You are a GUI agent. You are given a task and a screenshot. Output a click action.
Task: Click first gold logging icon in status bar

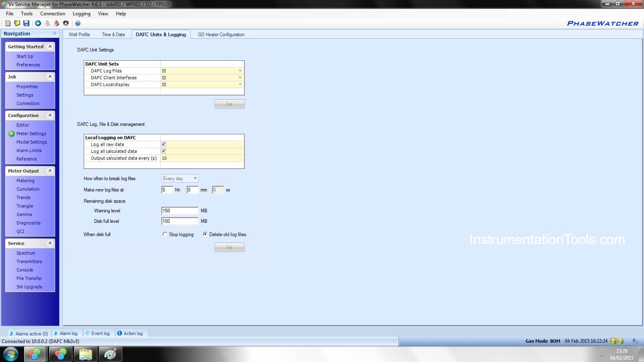pos(613,341)
